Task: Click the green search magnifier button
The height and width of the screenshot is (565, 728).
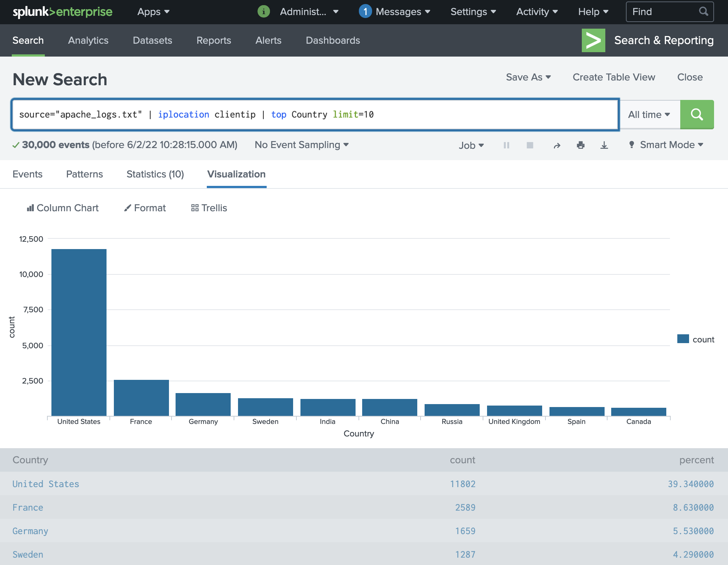Action: (x=697, y=115)
